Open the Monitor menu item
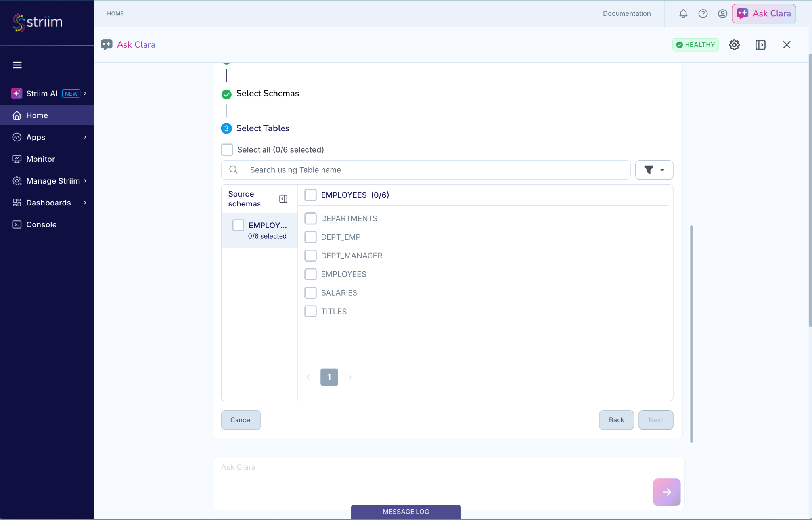Viewport: 812px width, 520px height. [x=47, y=159]
